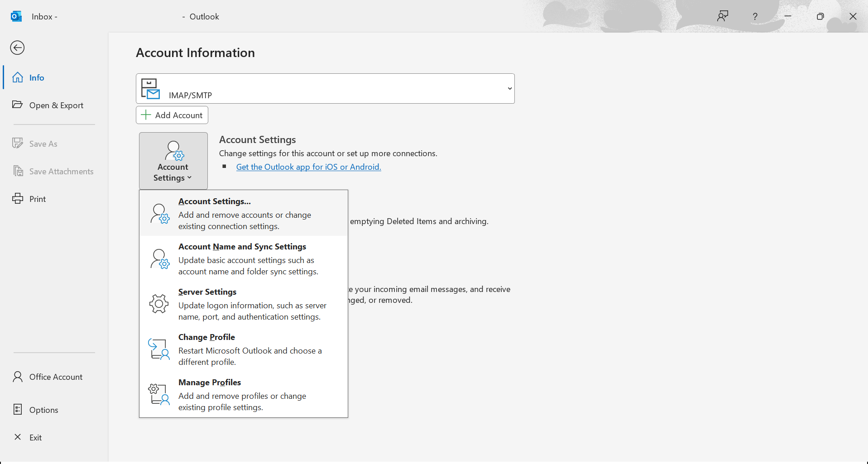Open Help via the question mark icon

click(755, 16)
